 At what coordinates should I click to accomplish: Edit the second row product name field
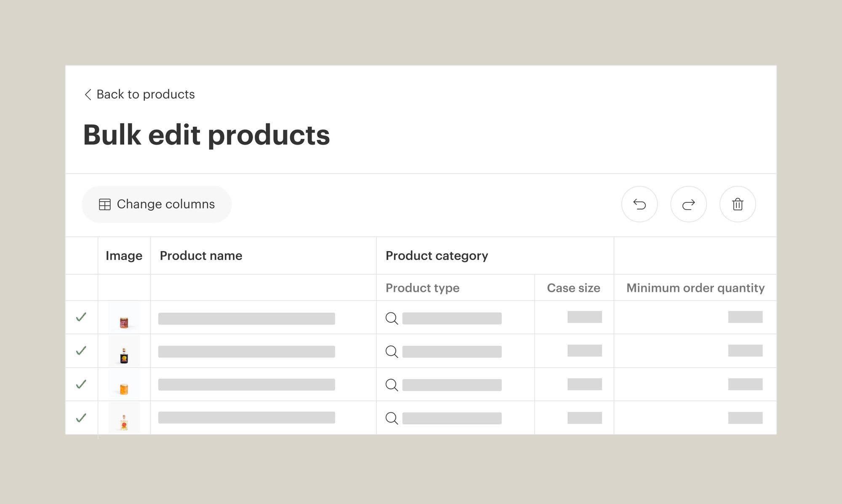246,352
